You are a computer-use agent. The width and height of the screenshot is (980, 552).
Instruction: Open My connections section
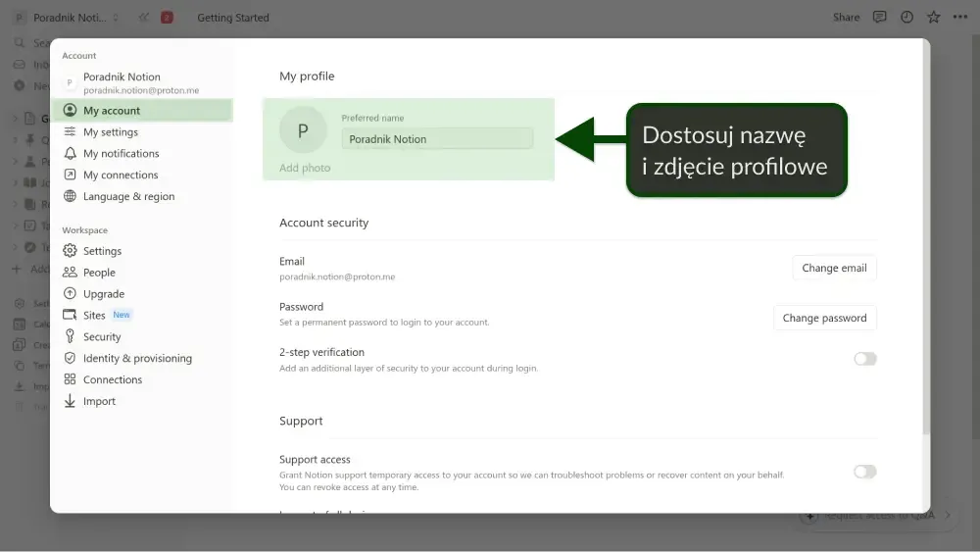142,175
